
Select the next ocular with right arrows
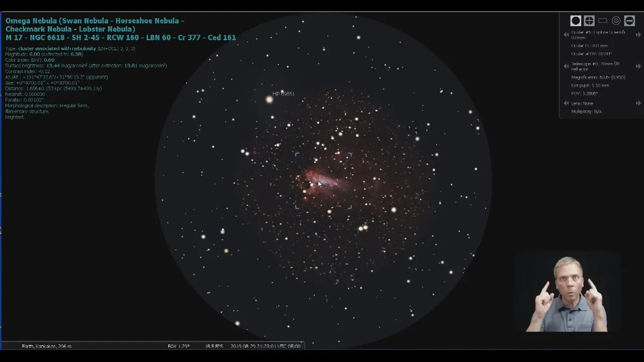(x=638, y=35)
